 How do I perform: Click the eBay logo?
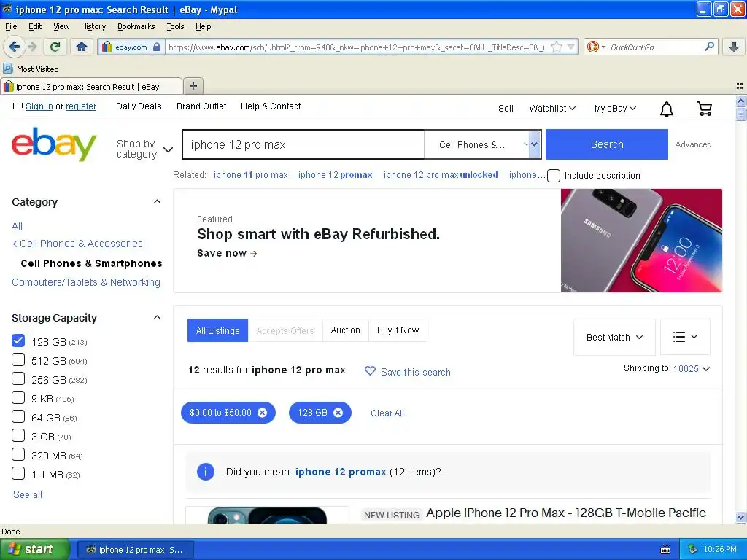[x=54, y=144]
